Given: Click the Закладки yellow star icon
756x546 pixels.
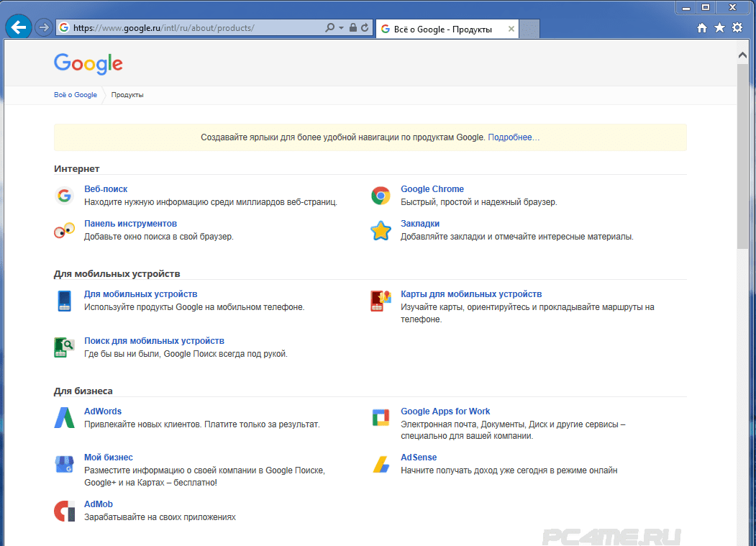Looking at the screenshot, I should pyautogui.click(x=381, y=230).
